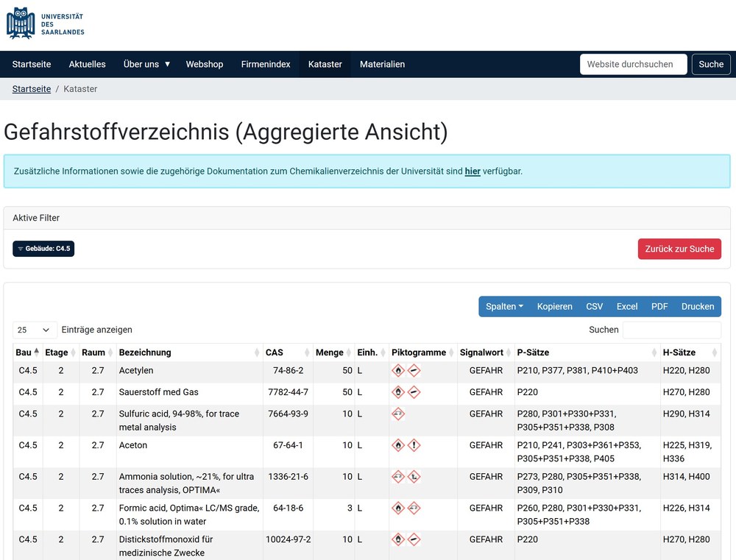
Task: Expand the 'Über uns' navigation menu
Action: click(146, 64)
